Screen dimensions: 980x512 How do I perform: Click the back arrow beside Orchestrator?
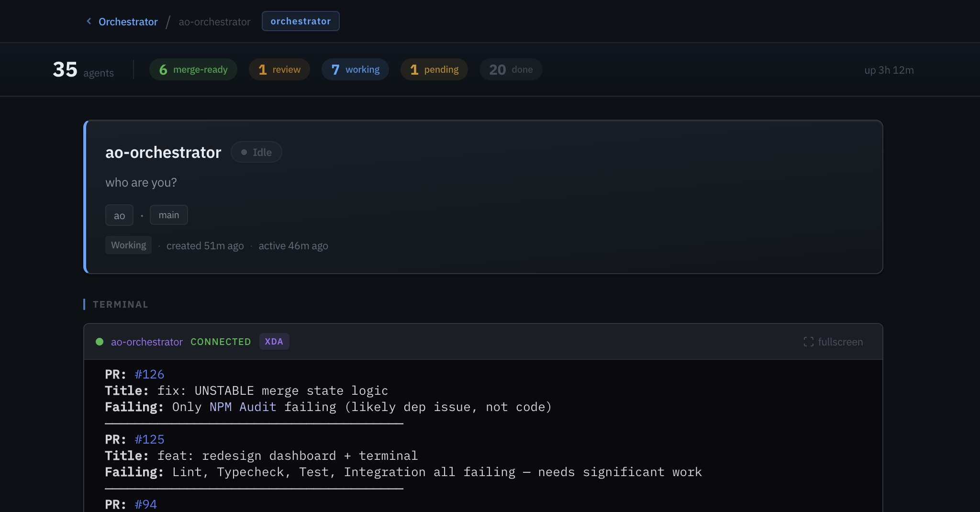tap(88, 21)
